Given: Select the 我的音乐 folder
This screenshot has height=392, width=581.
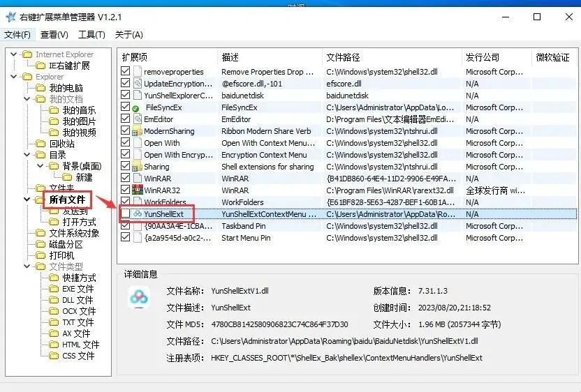Looking at the screenshot, I should pos(79,110).
